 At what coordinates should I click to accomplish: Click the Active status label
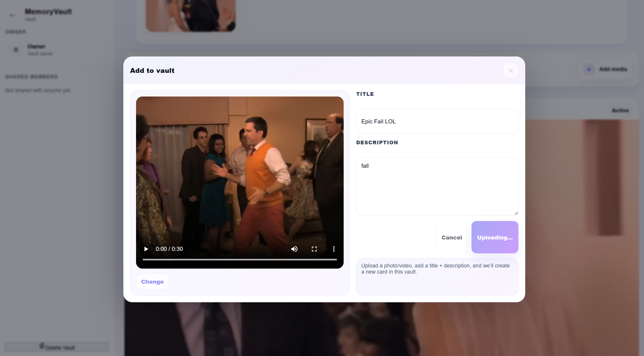pos(620,110)
